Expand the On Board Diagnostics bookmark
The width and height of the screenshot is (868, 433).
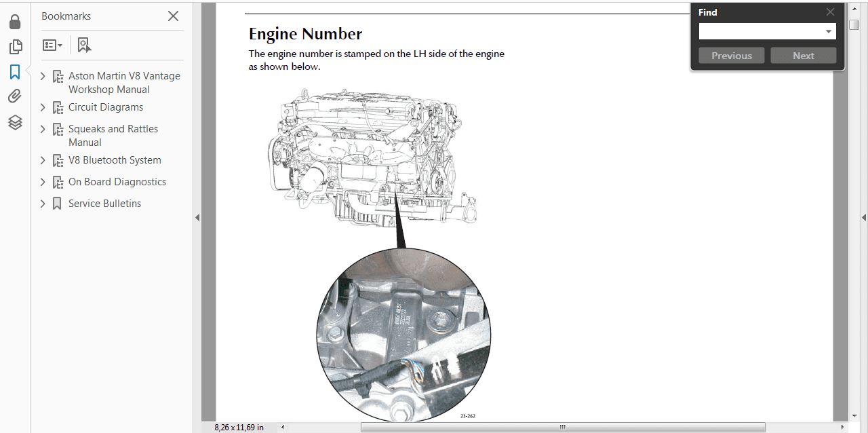tap(43, 182)
